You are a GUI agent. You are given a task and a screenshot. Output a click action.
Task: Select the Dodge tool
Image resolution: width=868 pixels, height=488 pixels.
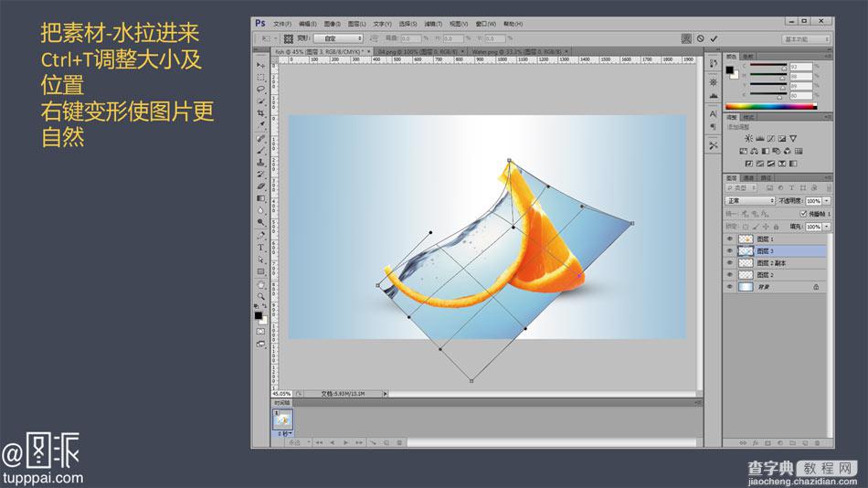click(260, 222)
